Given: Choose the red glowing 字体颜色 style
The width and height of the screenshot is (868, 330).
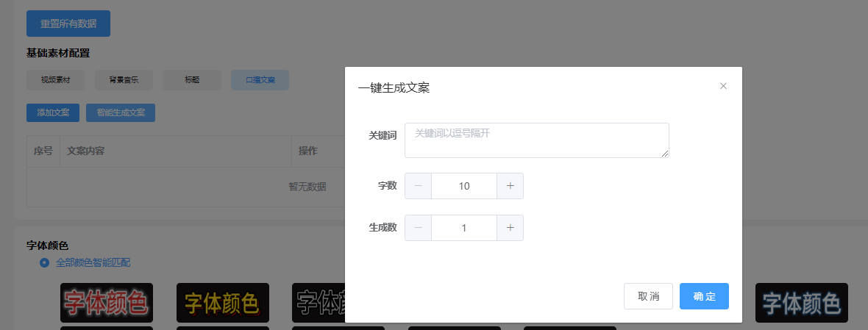Looking at the screenshot, I should (107, 302).
